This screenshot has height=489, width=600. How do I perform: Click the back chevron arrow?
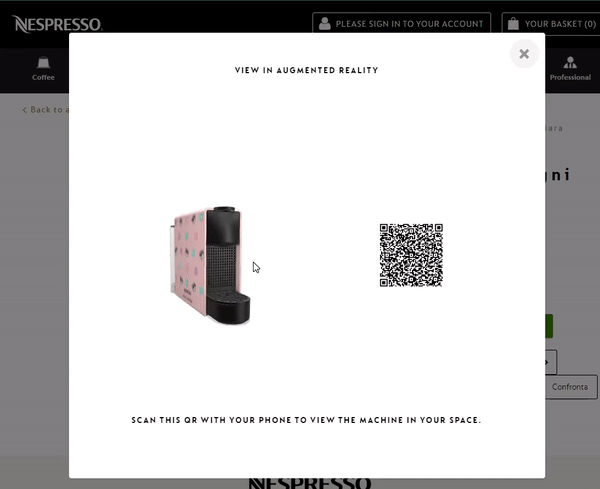(x=25, y=110)
